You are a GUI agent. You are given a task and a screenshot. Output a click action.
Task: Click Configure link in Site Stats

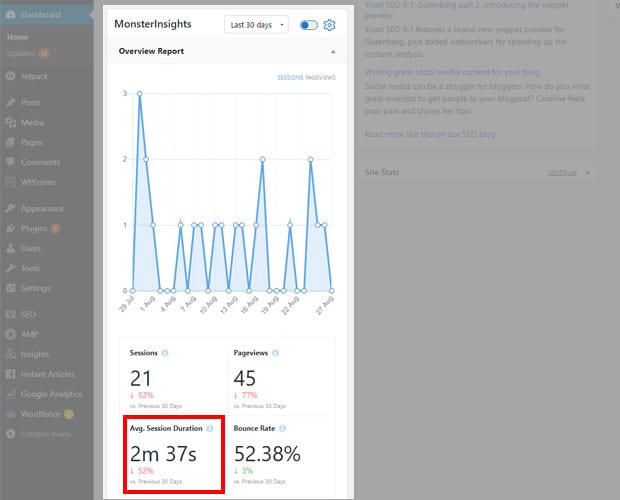pos(562,172)
